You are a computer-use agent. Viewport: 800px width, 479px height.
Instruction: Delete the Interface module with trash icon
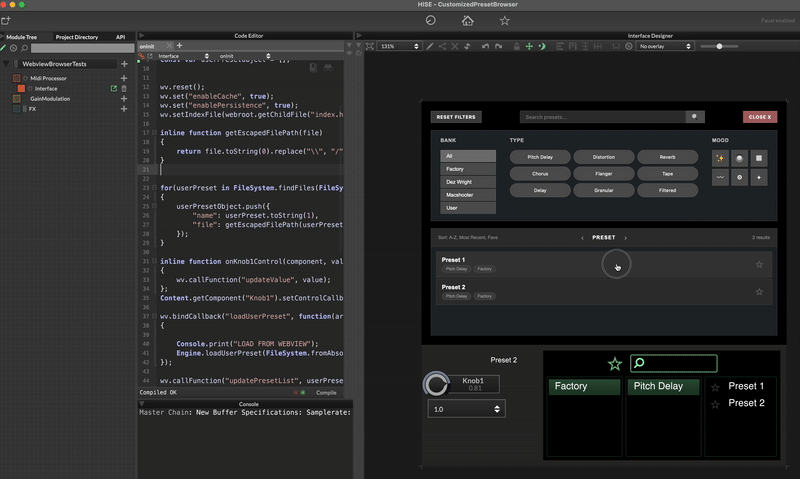pos(124,88)
